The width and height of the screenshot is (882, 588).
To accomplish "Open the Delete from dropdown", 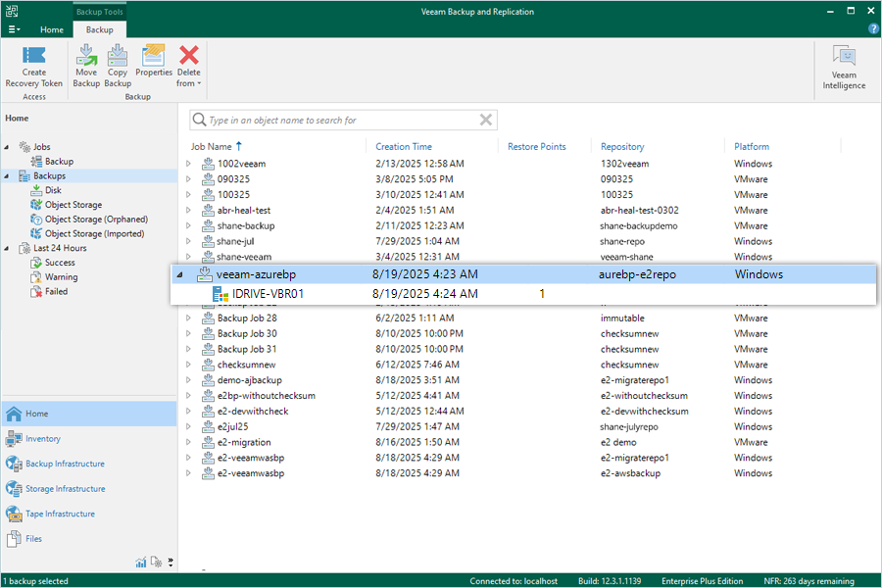I will click(188, 67).
